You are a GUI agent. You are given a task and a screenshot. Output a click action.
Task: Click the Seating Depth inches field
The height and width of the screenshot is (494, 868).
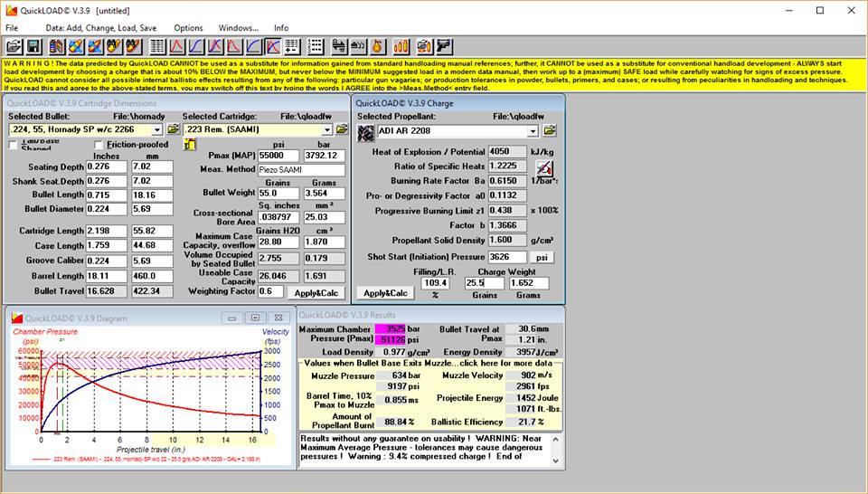[x=107, y=166]
